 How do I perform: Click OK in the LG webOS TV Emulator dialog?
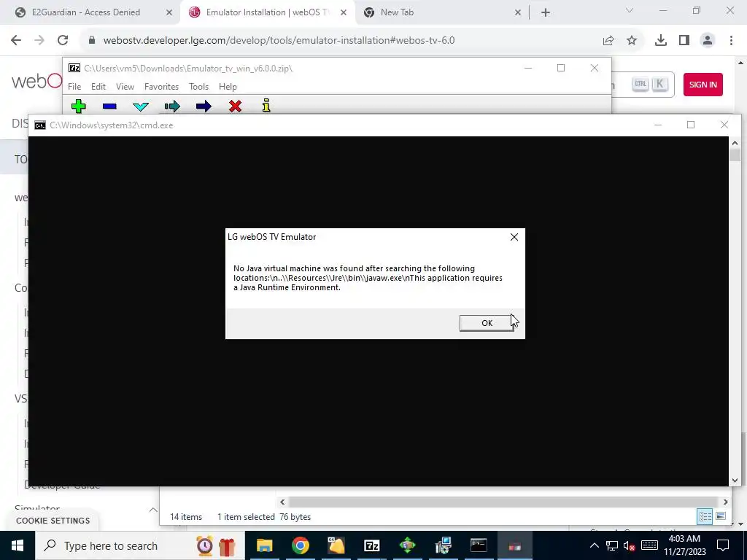click(x=487, y=323)
